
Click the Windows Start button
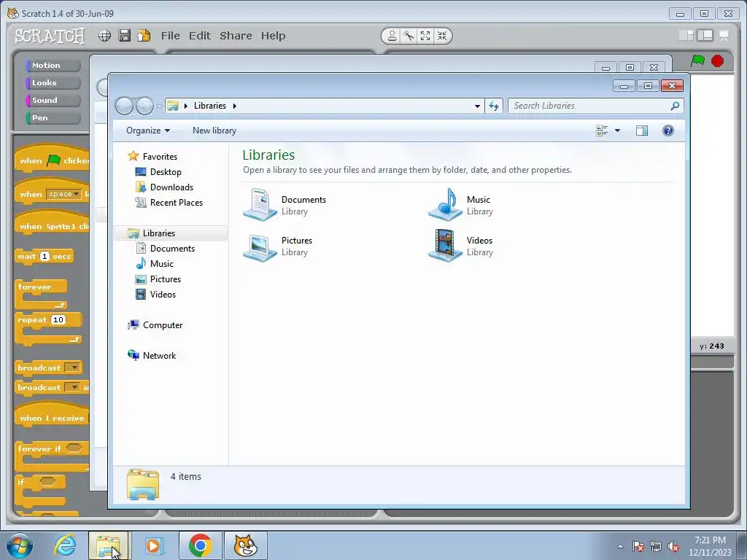20,545
